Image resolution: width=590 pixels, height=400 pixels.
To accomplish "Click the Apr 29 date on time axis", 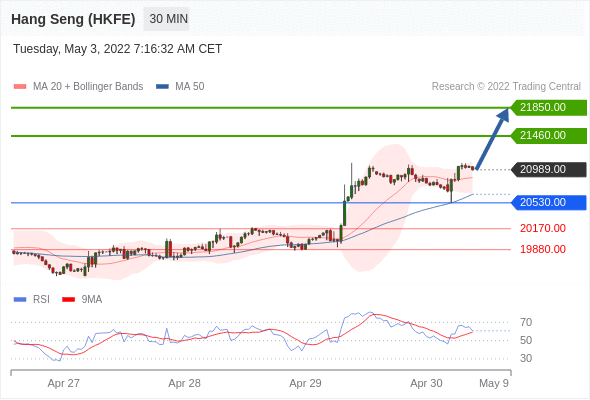I will (305, 383).
